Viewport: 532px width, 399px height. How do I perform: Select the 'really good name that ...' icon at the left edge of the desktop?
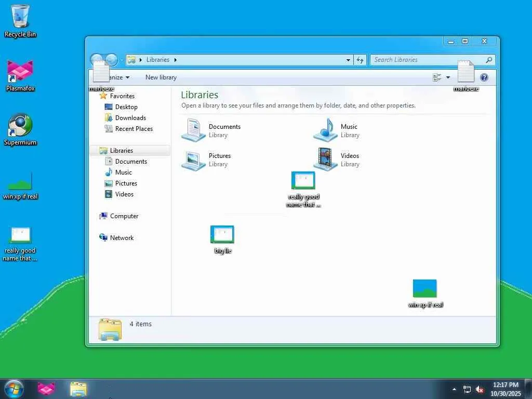point(20,244)
